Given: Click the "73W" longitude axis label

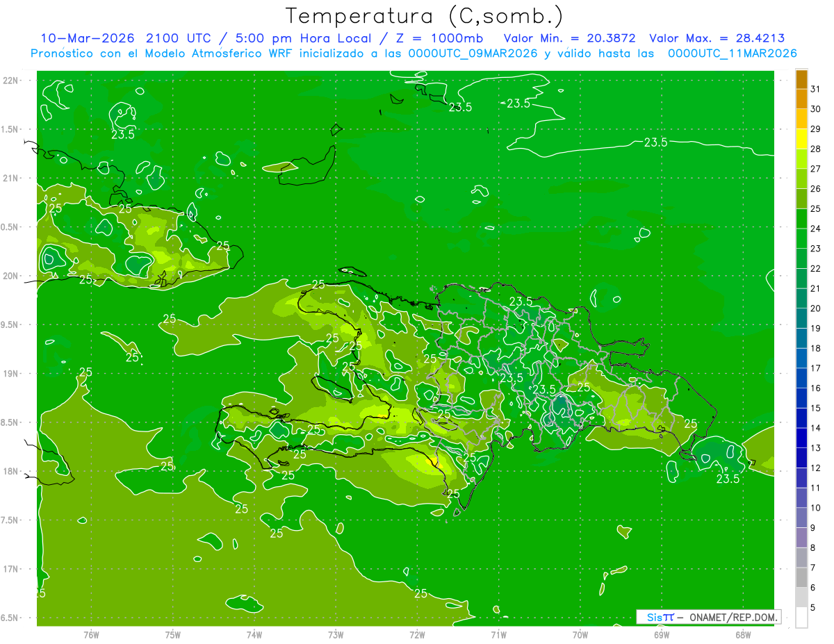Looking at the screenshot, I should pyautogui.click(x=336, y=634).
